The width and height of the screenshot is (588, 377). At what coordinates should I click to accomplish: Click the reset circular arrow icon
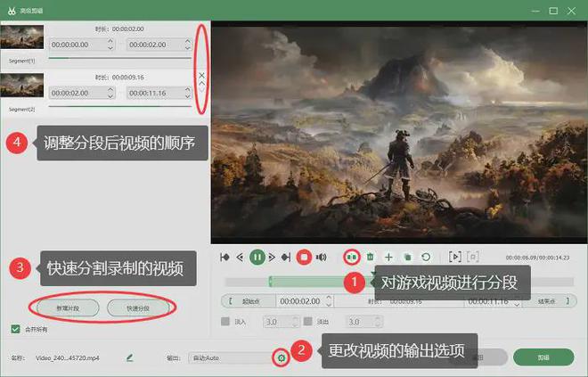[426, 257]
